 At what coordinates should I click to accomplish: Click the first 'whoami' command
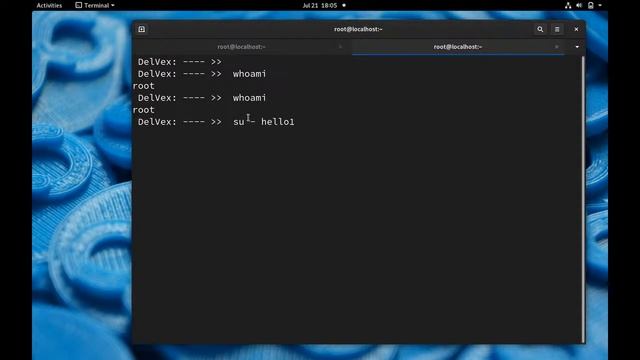pyautogui.click(x=249, y=74)
